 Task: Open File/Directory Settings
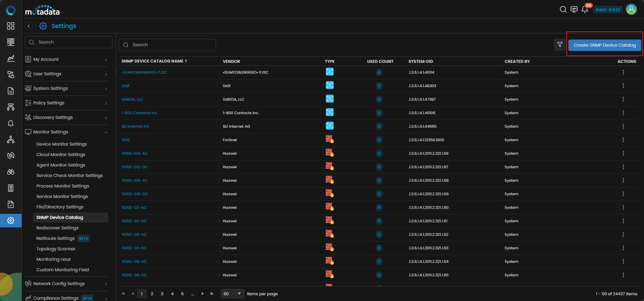click(60, 207)
